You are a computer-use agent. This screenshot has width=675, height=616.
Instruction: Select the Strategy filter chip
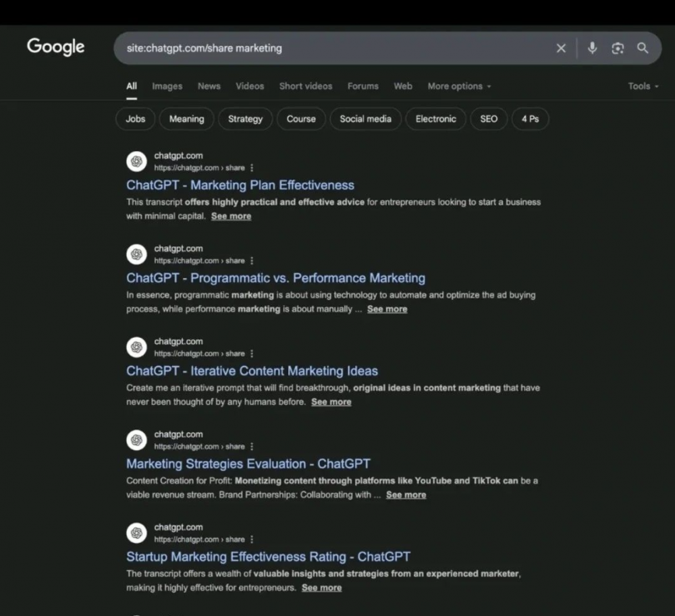click(x=246, y=119)
